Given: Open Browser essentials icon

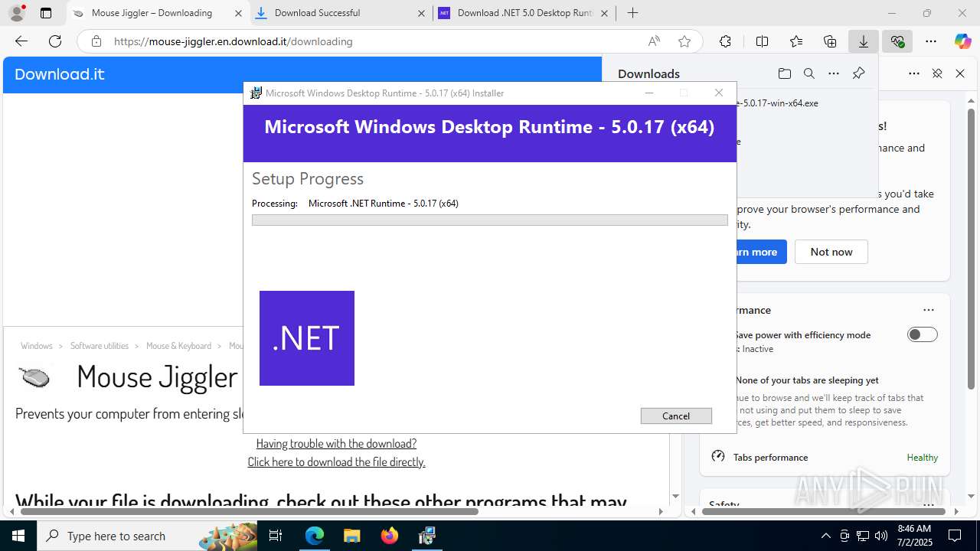Looking at the screenshot, I should (897, 41).
